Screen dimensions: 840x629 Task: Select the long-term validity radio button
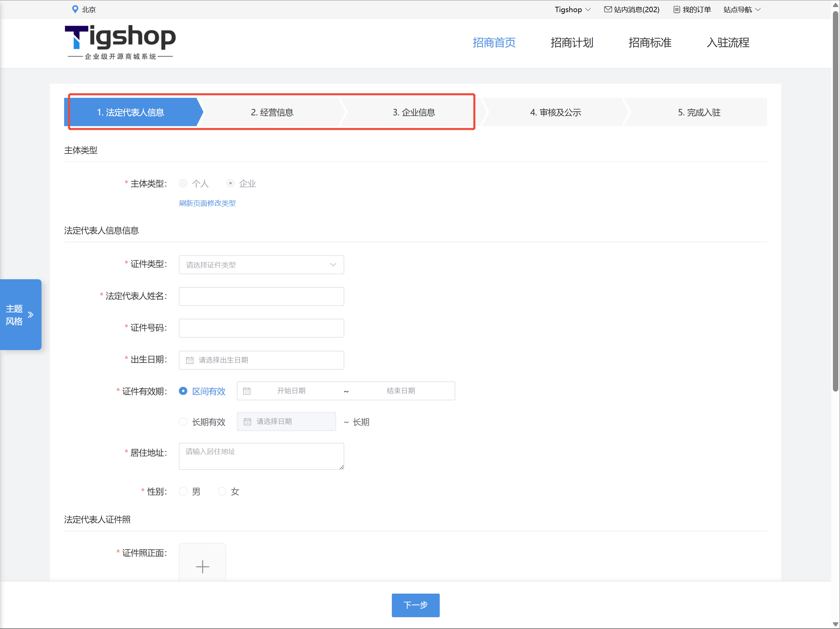tap(183, 422)
